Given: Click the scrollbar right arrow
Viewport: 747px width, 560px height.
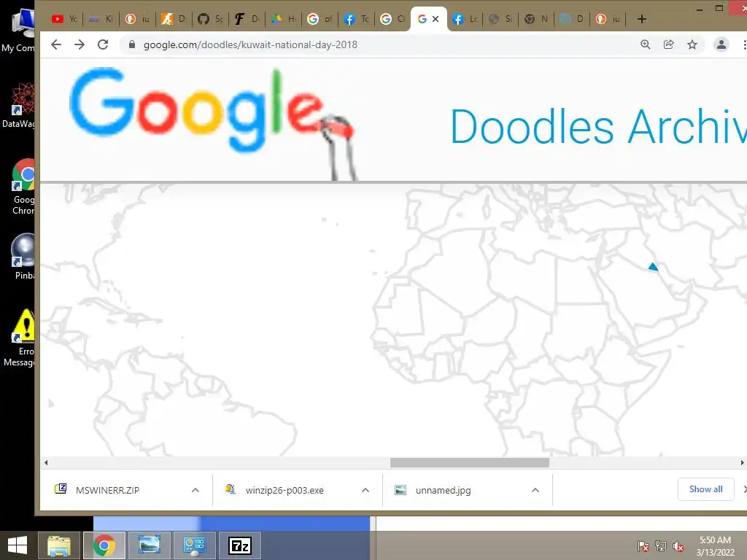Looking at the screenshot, I should click(742, 462).
